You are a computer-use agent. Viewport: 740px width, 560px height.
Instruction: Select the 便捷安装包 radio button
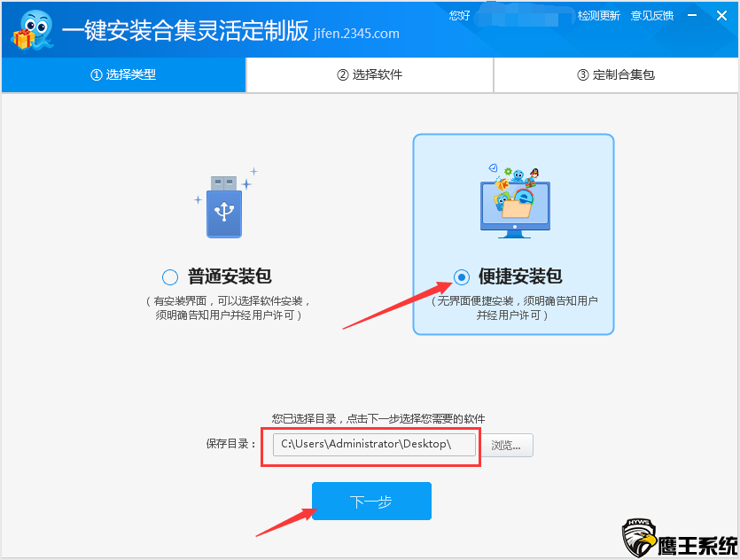pos(462,277)
